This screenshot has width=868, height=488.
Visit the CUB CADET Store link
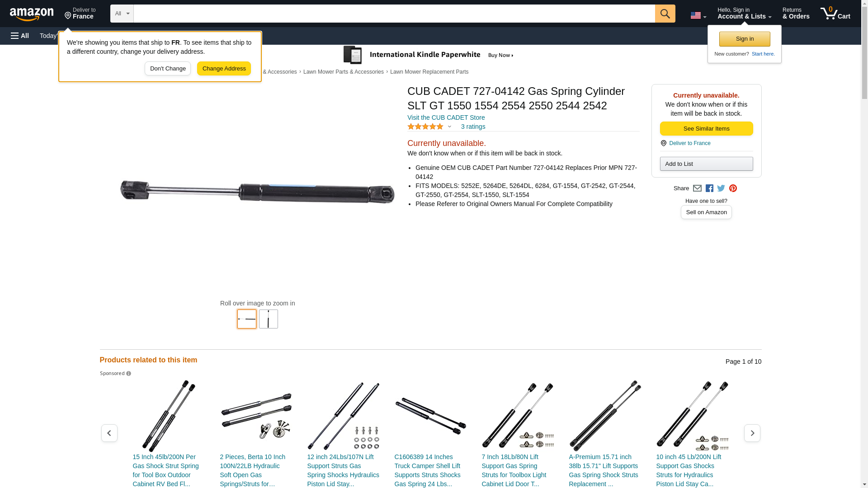point(446,117)
